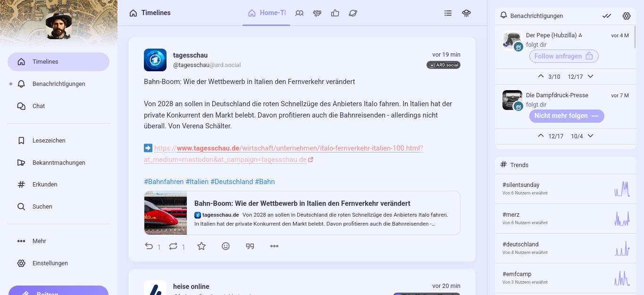Expand Dampfdruck-Presse stats down chevron
Image resolution: width=644 pixels, height=295 pixels.
[590, 136]
